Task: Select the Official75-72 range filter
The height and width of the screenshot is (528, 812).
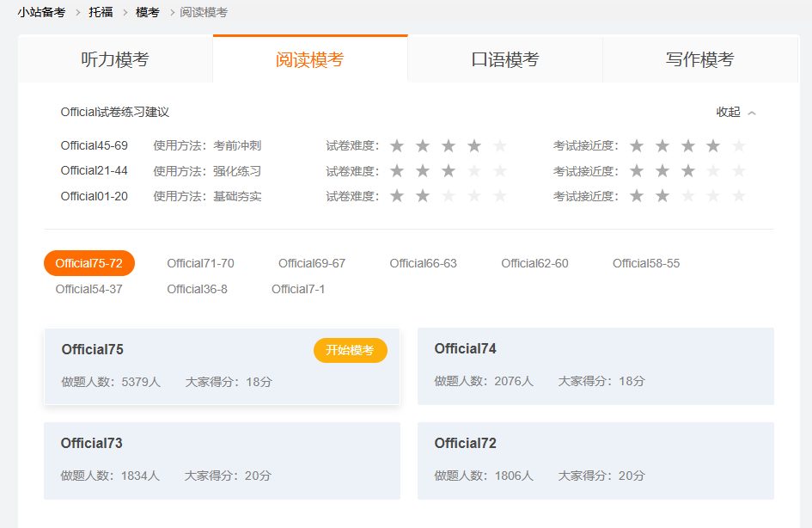Action: click(x=89, y=263)
